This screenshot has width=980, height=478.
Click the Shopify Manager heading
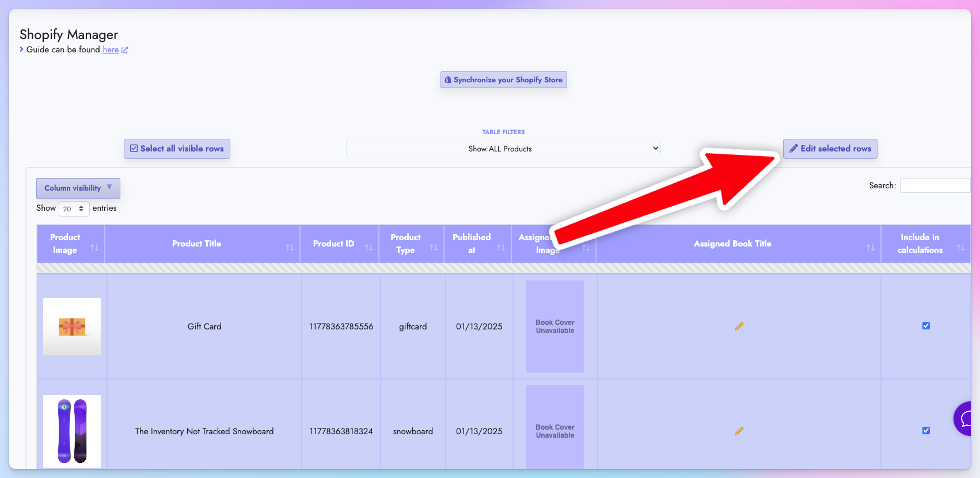[69, 35]
